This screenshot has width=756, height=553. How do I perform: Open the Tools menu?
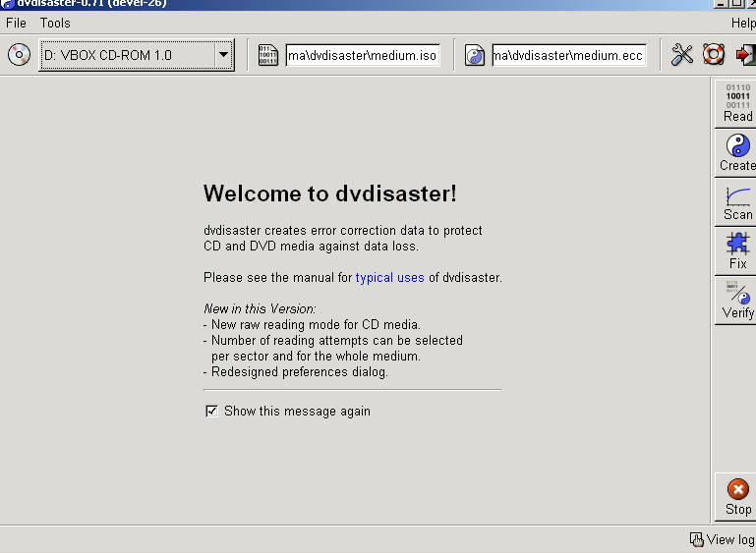55,23
